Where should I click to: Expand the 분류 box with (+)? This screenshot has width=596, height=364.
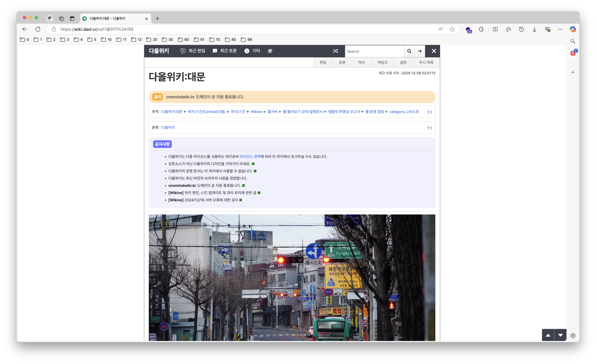click(430, 128)
